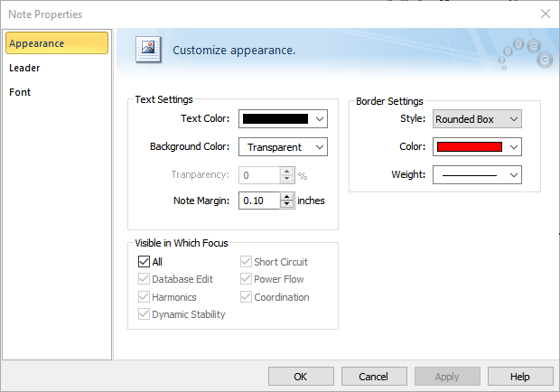
Task: Open the Help button
Action: tap(519, 377)
